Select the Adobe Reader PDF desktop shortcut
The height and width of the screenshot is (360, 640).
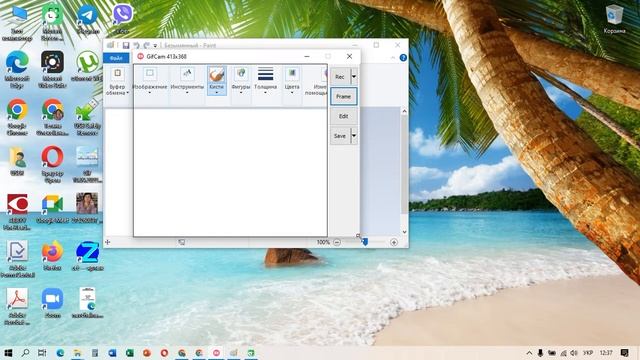click(x=17, y=307)
